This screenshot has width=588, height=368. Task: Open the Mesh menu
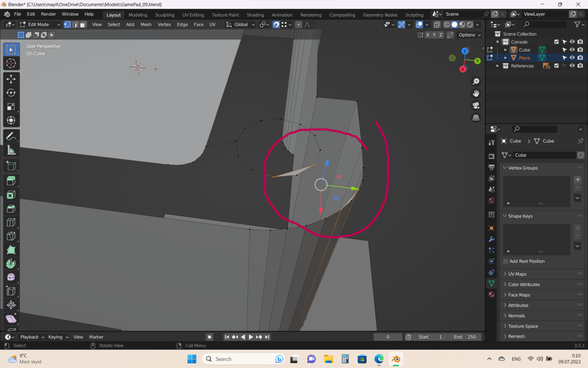point(146,24)
